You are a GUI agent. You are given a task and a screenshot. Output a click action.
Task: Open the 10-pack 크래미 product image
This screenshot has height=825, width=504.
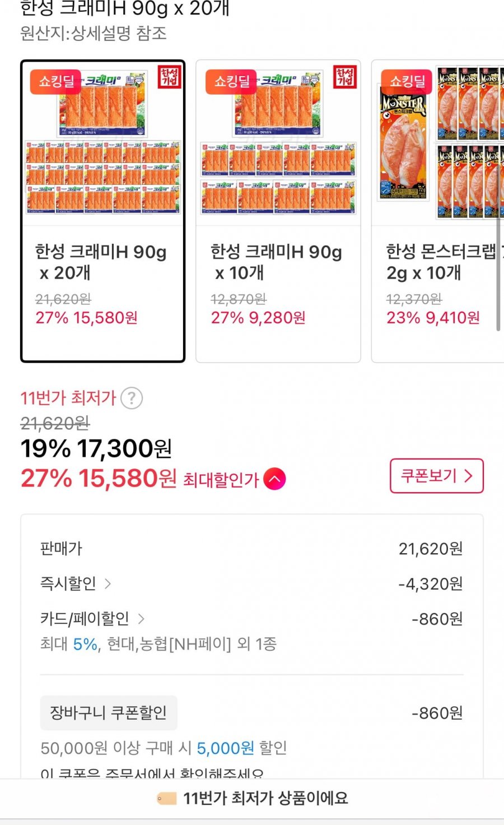tap(278, 143)
